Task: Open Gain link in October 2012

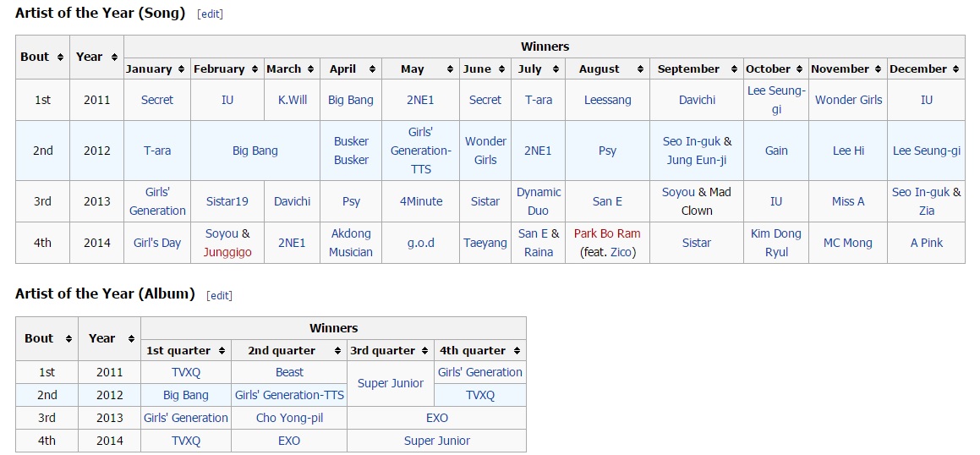Action: pyautogui.click(x=776, y=151)
